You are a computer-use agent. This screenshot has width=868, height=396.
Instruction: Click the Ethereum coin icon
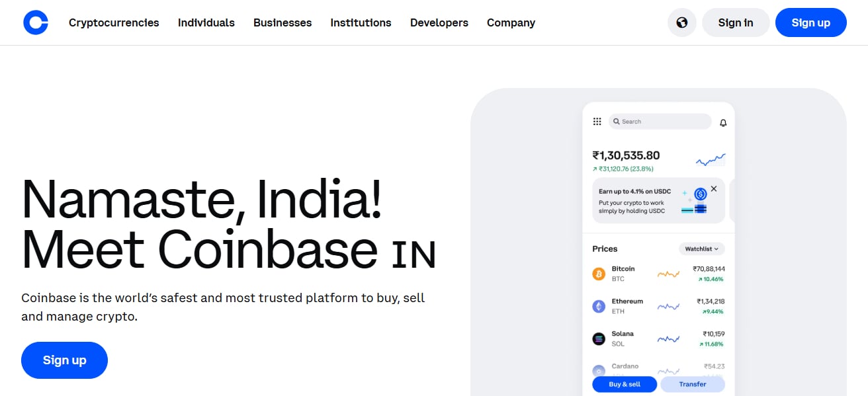click(x=599, y=306)
